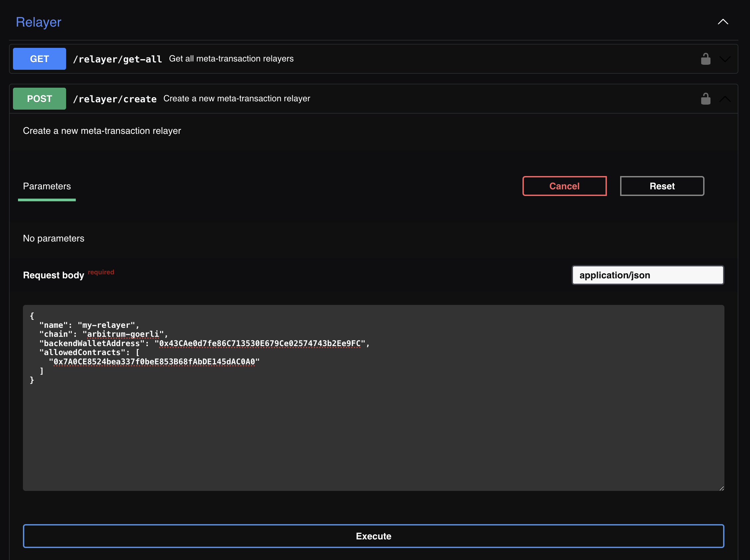Collapse the Relayer section chevron
The width and height of the screenshot is (750, 560).
tap(723, 22)
